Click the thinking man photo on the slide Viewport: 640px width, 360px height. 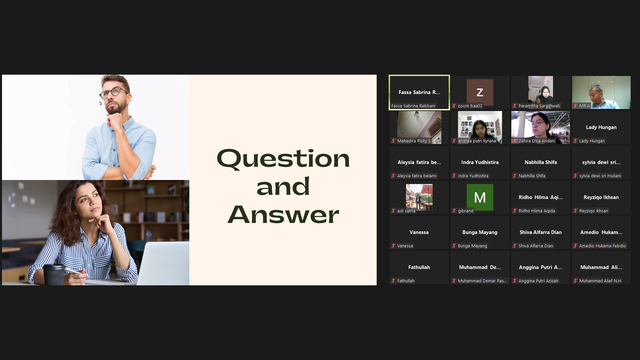[96, 127]
